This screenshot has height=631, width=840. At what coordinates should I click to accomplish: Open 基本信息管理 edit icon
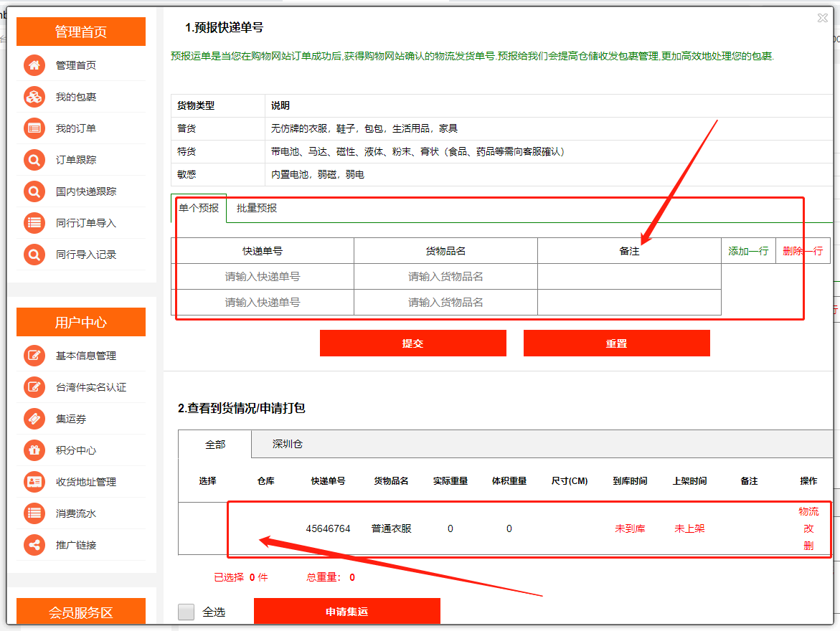[34, 356]
